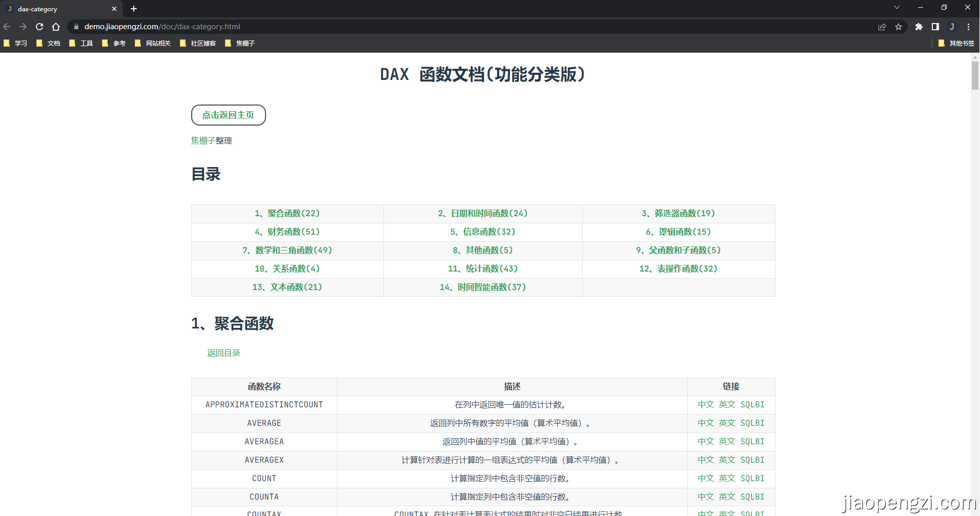Click the profile avatar icon

(x=952, y=27)
